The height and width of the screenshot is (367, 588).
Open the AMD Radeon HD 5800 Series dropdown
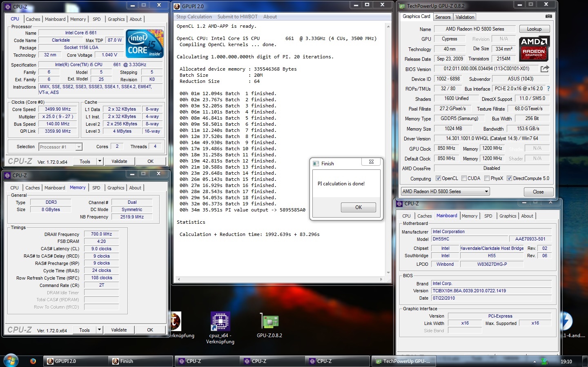(445, 191)
